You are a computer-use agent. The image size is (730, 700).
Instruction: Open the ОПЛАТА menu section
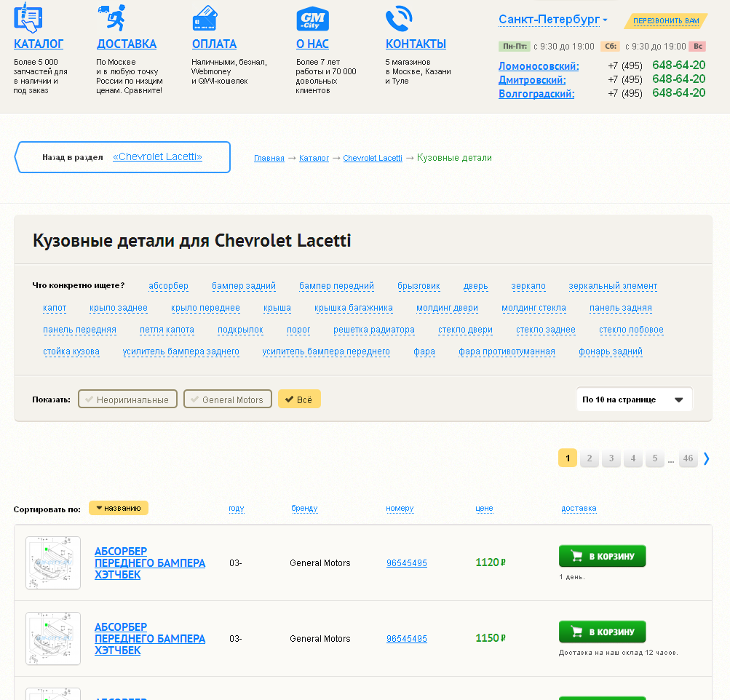tap(214, 44)
